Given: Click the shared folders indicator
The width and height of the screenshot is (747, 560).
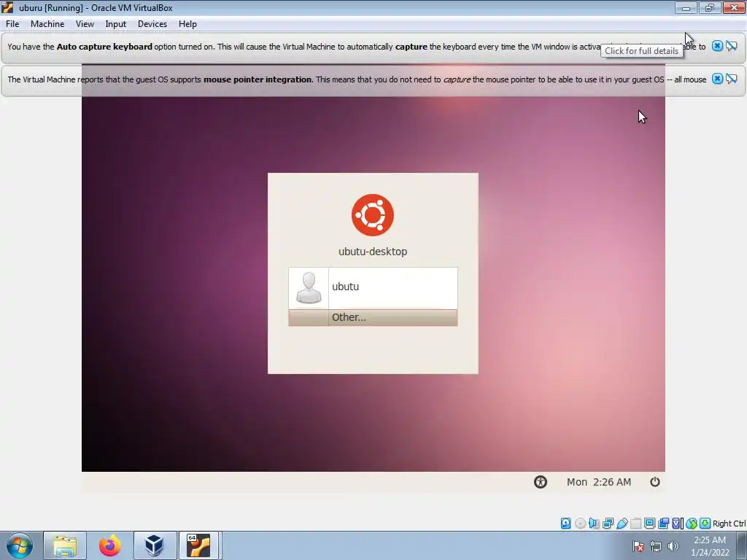Looking at the screenshot, I should pos(635,524).
